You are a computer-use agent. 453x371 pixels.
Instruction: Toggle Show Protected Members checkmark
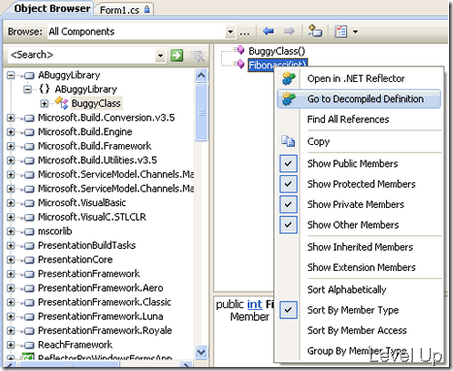[x=288, y=184]
